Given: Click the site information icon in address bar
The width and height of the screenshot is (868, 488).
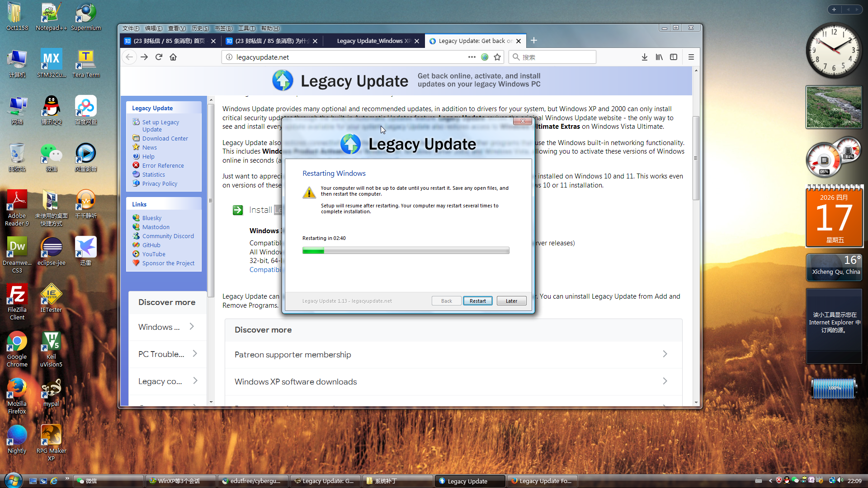Looking at the screenshot, I should pos(229,57).
